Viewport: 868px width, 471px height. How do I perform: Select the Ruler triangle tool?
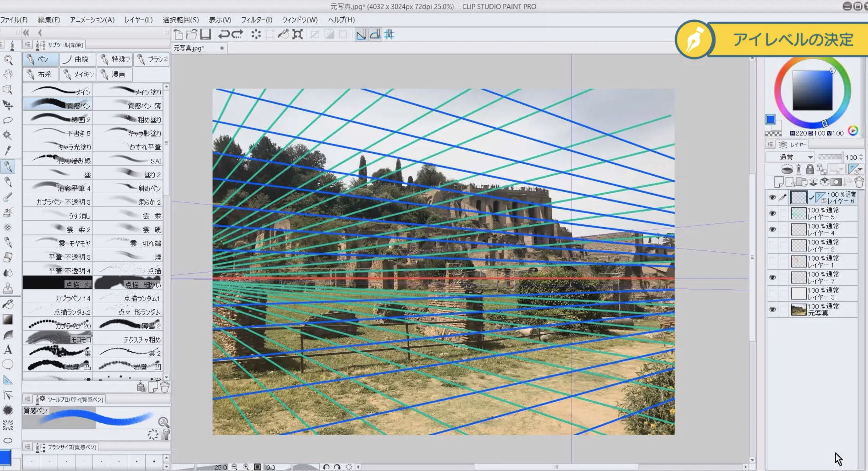coord(8,381)
